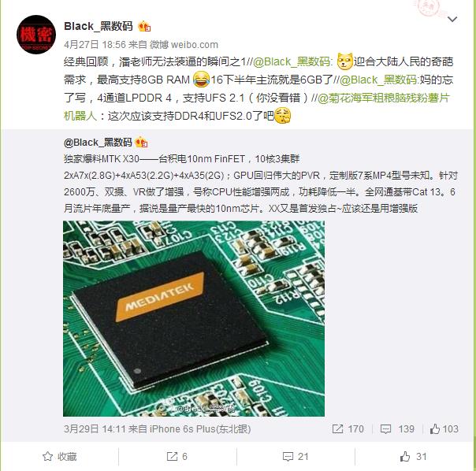The width and height of the screenshot is (476, 471).
Task: Like the quoted post with 103 likes
Action: coord(444,428)
